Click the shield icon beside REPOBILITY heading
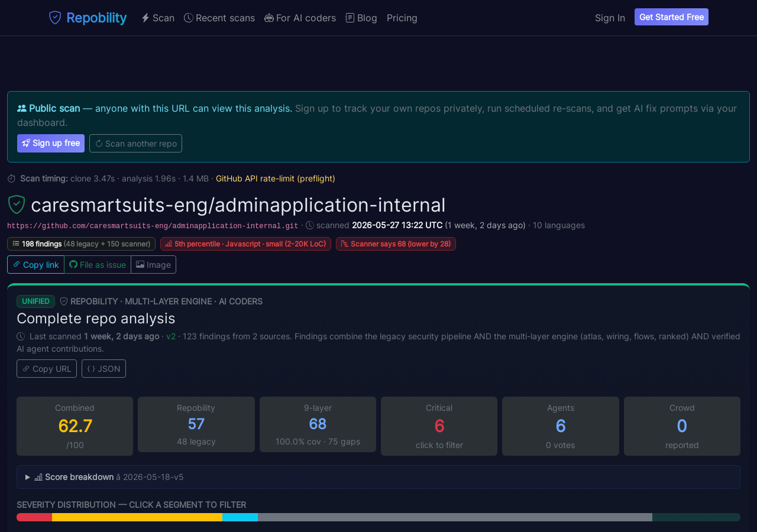The height and width of the screenshot is (532, 757). 64,301
